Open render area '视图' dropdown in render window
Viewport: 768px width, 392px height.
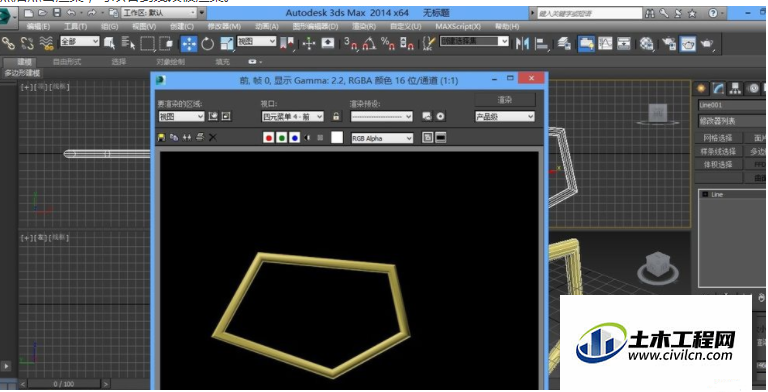[x=181, y=117]
